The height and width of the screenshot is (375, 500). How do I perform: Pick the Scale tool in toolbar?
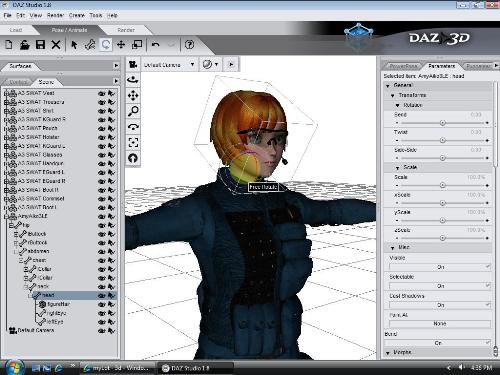point(137,44)
